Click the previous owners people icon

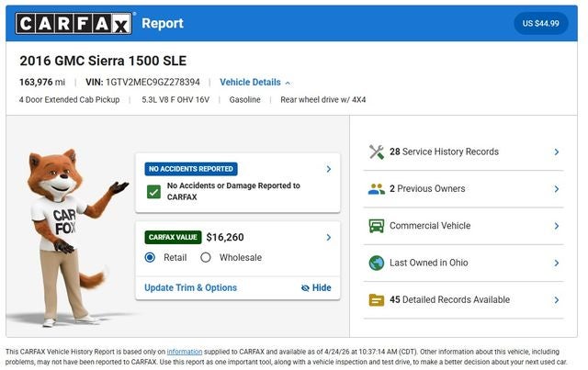tap(376, 189)
